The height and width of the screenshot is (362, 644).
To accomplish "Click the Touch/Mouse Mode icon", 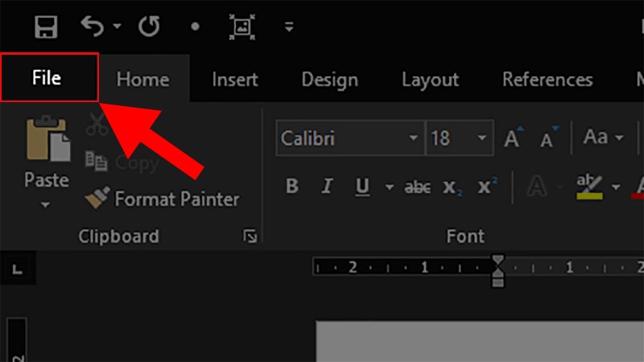I will [241, 27].
